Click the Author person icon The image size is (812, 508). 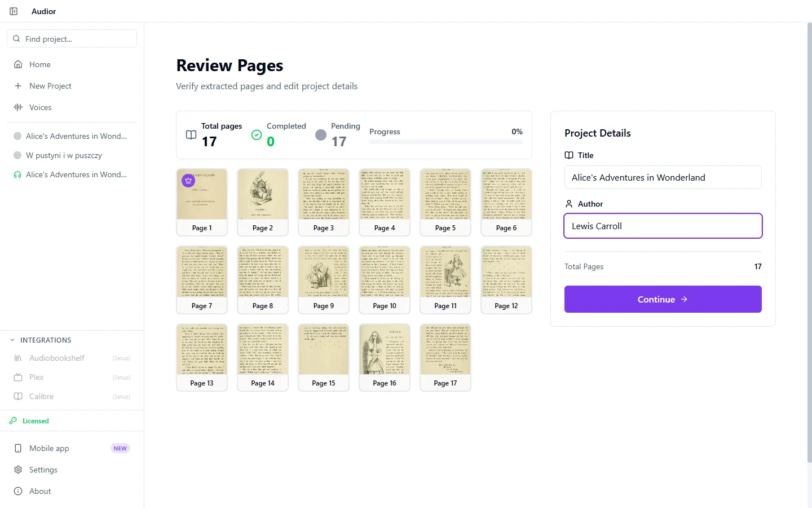tap(569, 204)
